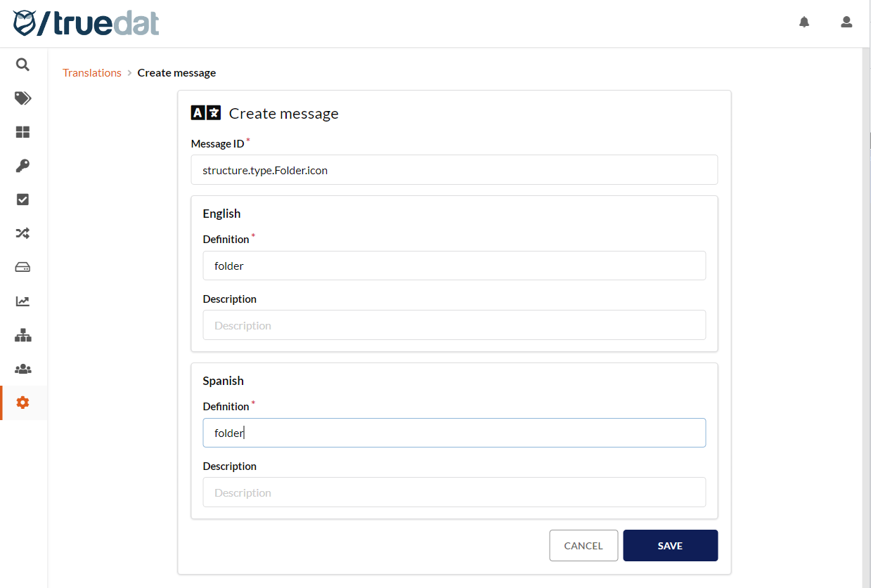The width and height of the screenshot is (871, 588).
Task: Open the settings gear sidebar icon
Action: coord(22,403)
